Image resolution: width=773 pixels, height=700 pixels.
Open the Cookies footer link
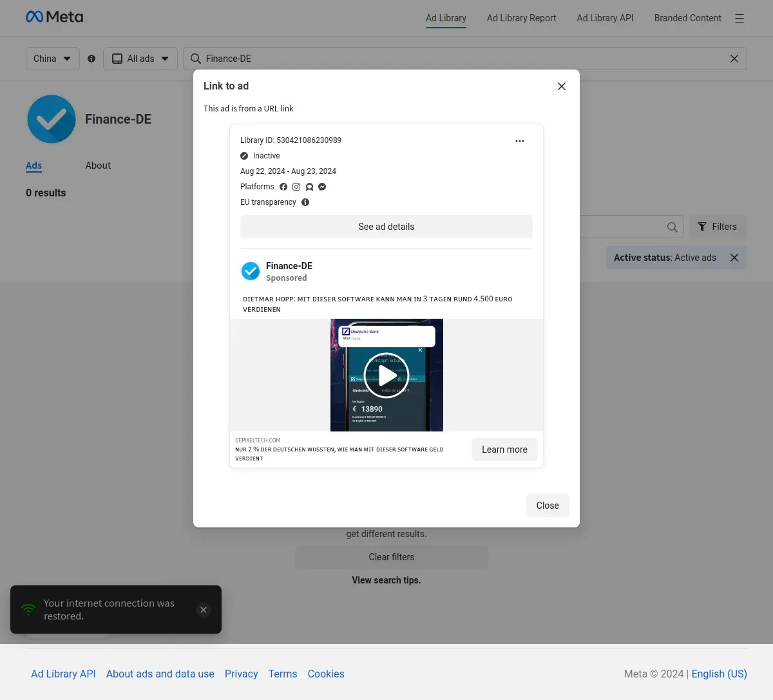tap(326, 674)
